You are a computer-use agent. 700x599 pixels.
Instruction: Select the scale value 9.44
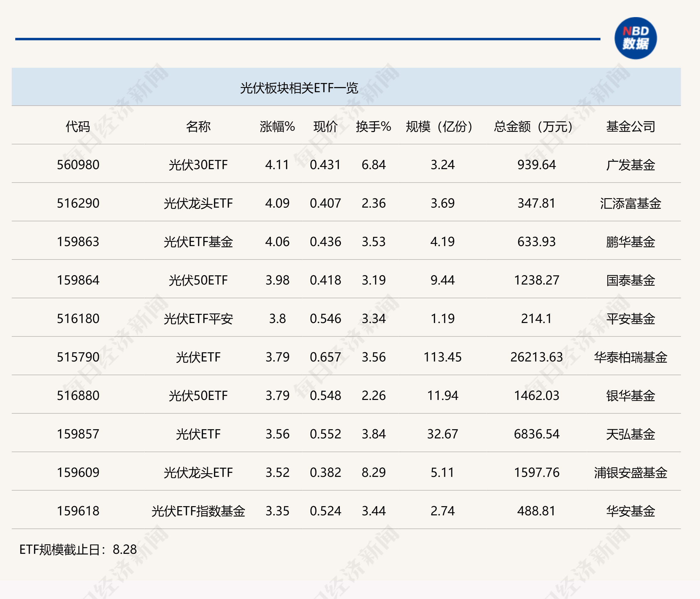point(442,280)
